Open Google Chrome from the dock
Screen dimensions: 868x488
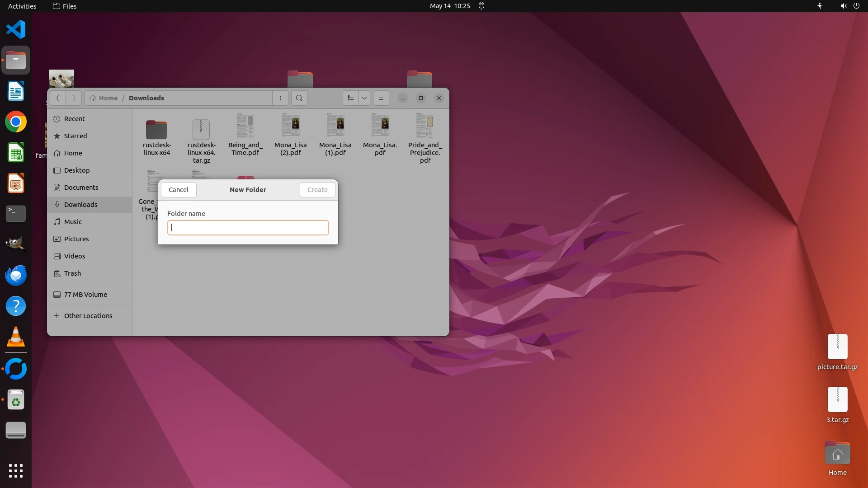[x=16, y=122]
